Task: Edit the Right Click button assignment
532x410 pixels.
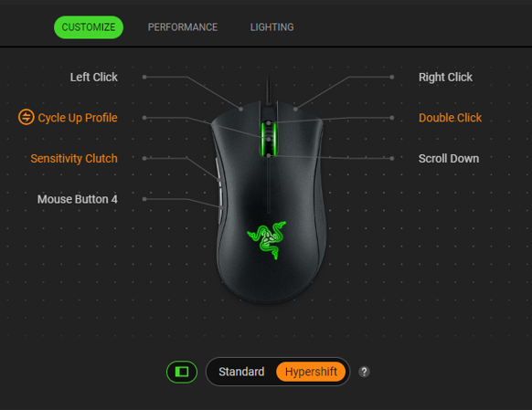Action: pos(445,78)
